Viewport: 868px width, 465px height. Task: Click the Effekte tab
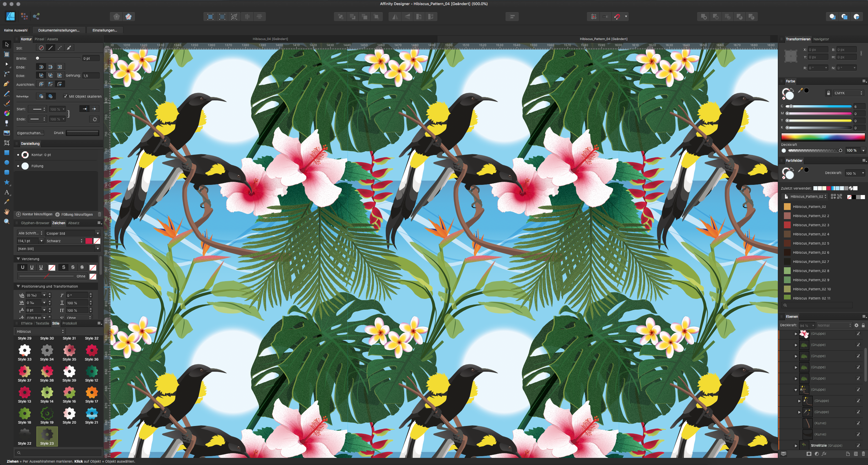[27, 323]
